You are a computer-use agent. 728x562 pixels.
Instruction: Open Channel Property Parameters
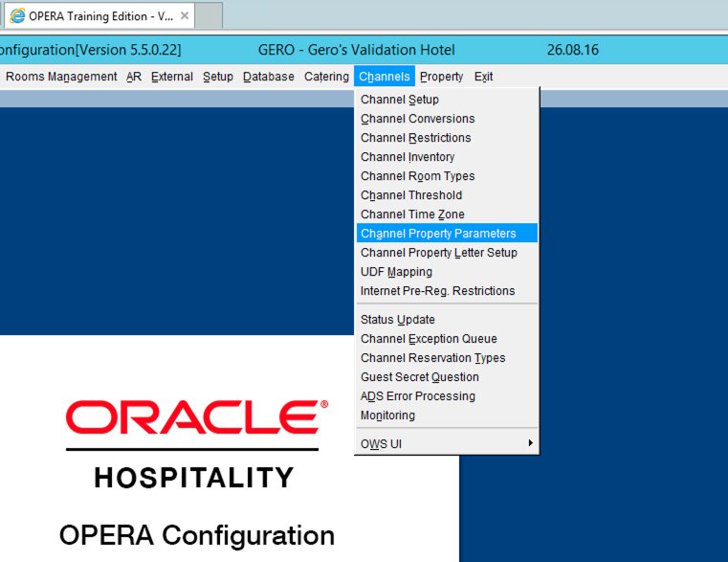pos(447,233)
